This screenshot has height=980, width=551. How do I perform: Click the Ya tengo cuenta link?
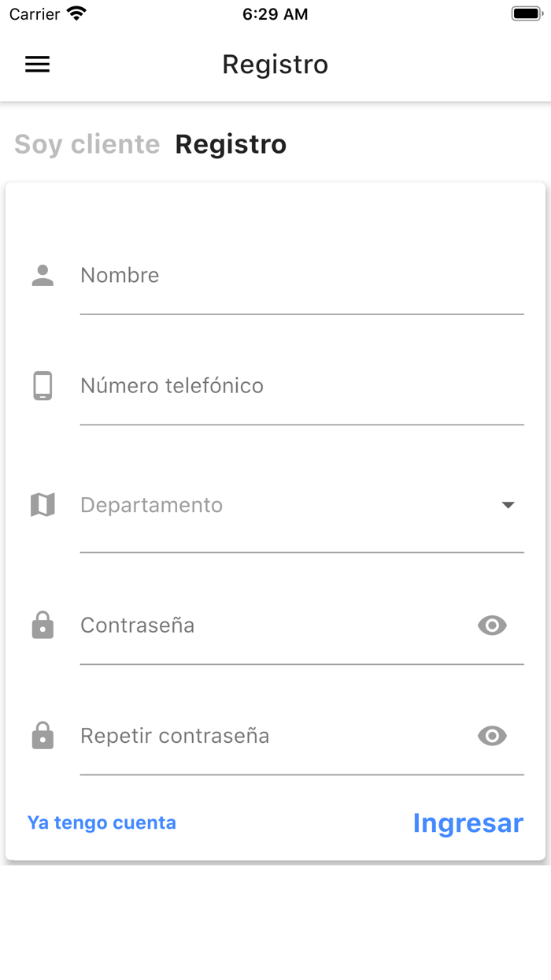pyautogui.click(x=102, y=822)
